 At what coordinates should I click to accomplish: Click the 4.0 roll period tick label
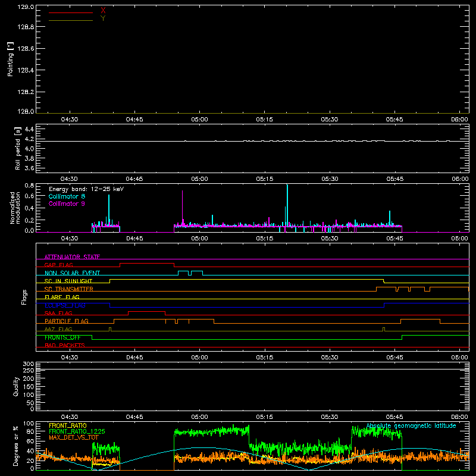[29, 149]
